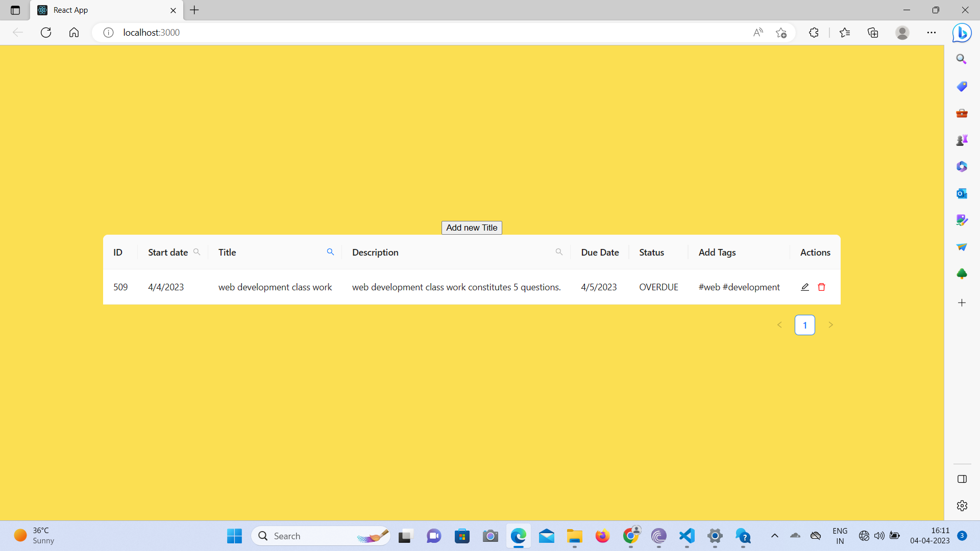Search within the Title column

(x=330, y=252)
